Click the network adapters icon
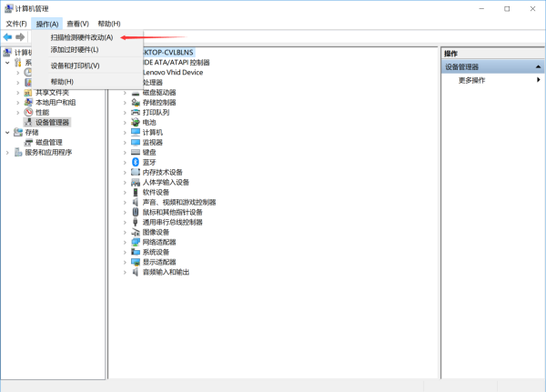546x392 pixels. (136, 242)
